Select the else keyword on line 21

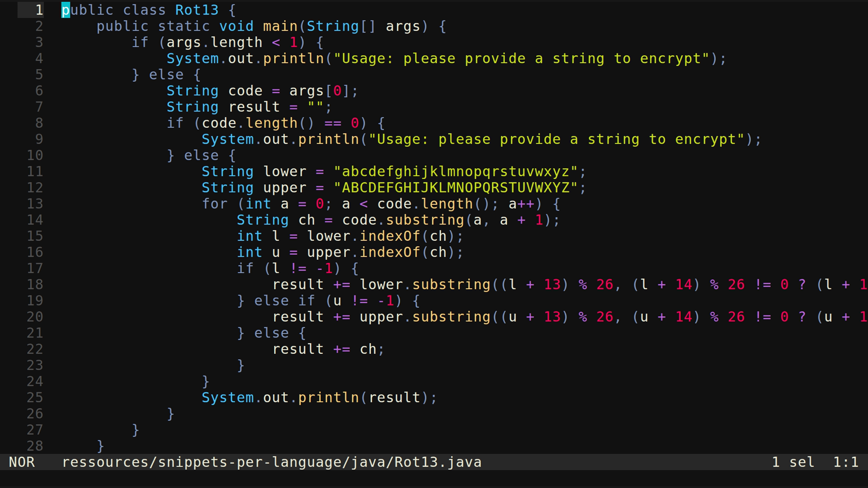click(x=272, y=333)
